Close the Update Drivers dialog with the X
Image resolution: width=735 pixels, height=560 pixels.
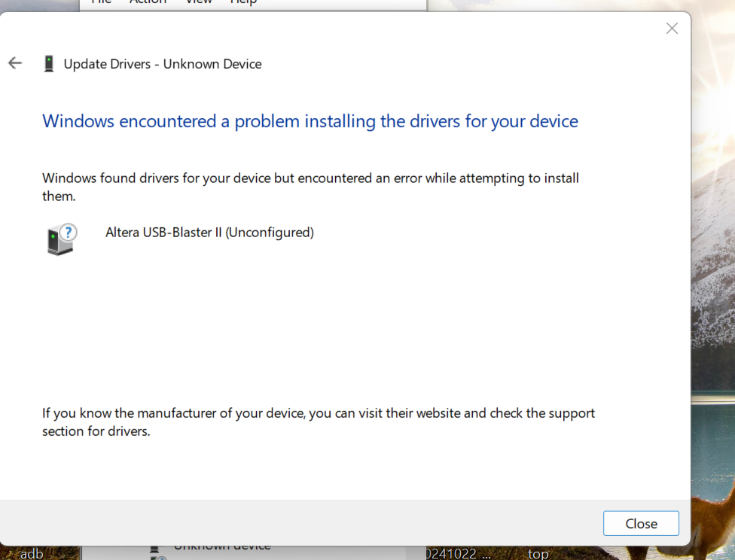click(x=672, y=29)
